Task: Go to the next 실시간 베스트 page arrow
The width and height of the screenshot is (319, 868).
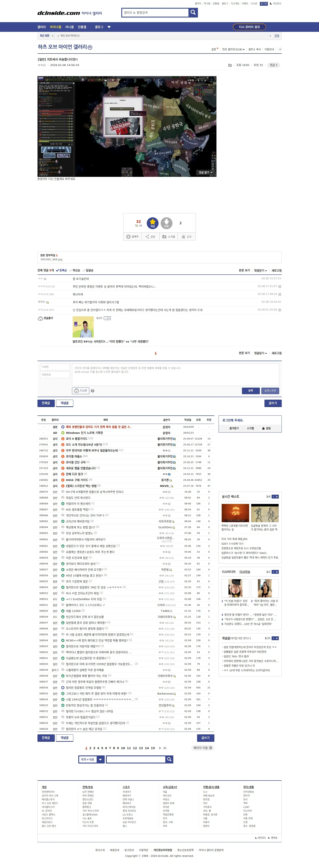Action: point(277,497)
